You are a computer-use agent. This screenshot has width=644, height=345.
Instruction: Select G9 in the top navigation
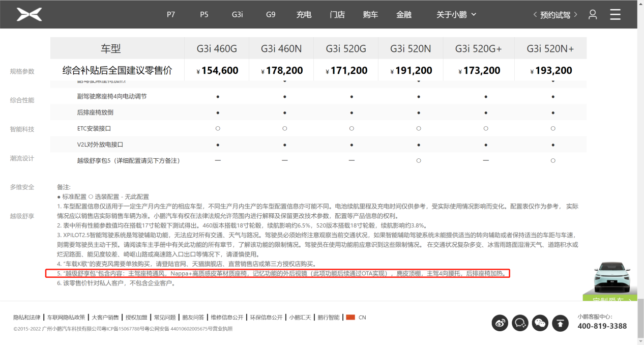(x=271, y=14)
